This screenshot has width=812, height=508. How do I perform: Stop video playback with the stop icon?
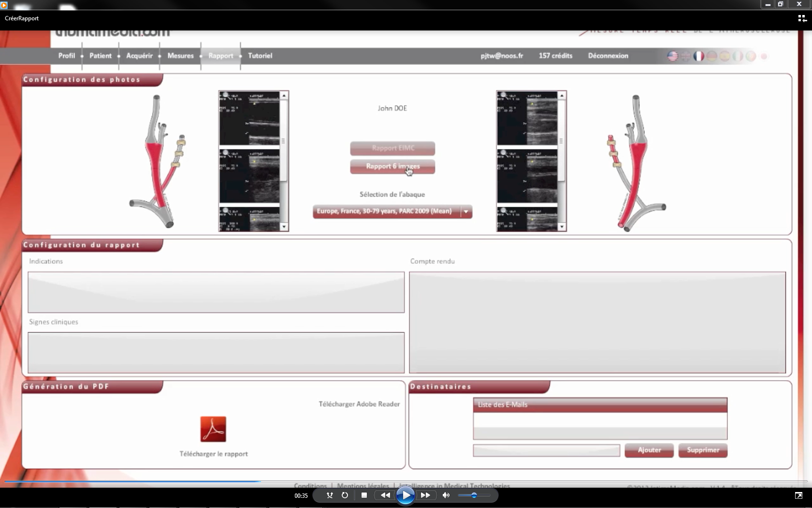364,495
